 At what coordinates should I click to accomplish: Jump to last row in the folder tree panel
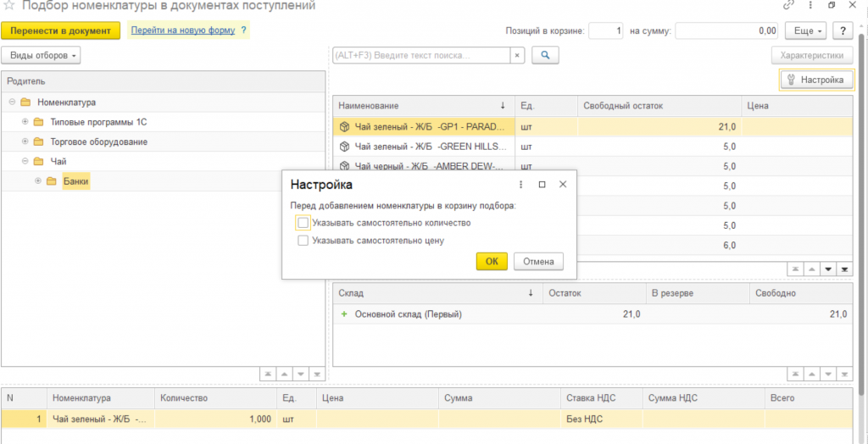317,374
